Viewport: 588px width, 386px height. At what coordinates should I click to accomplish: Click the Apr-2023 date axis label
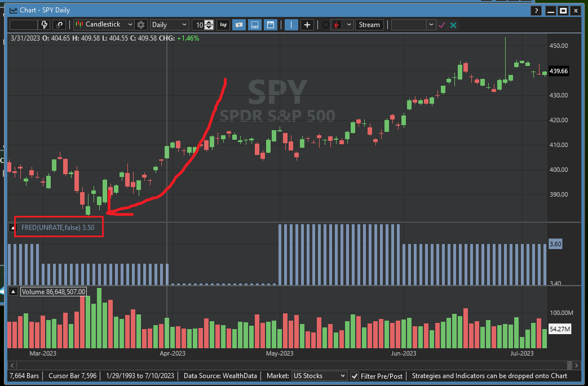173,353
